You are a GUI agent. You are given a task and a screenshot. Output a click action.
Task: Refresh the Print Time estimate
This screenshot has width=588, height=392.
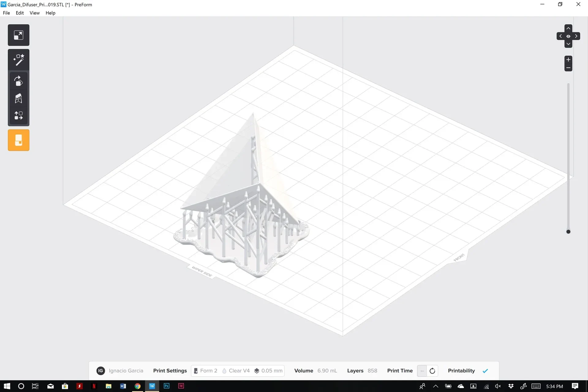tap(432, 371)
